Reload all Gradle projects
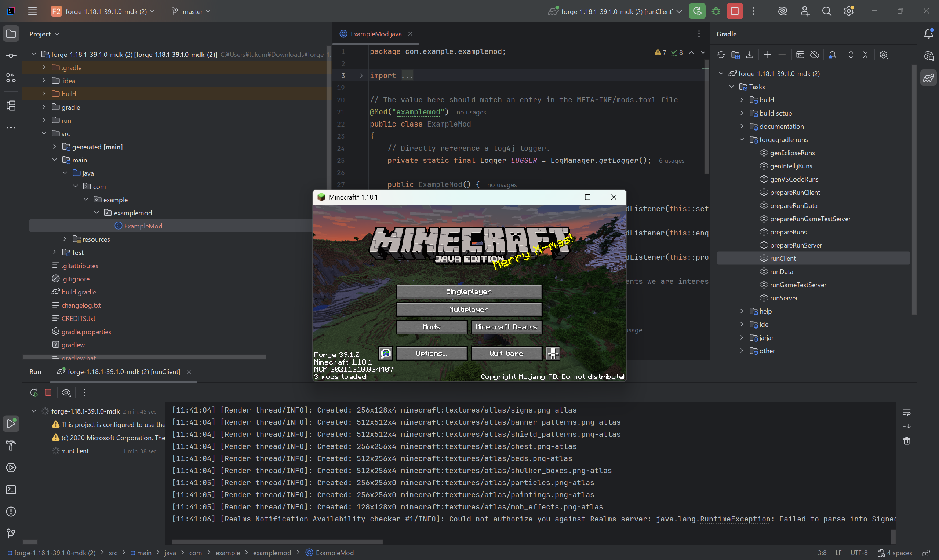This screenshot has width=939, height=560. click(721, 55)
